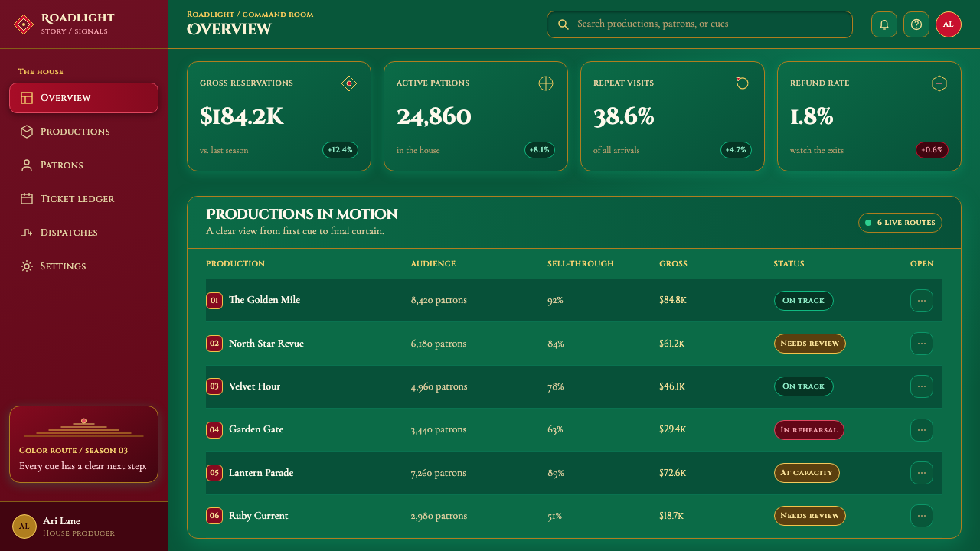Open the Ticket ledger menu item

click(83, 199)
